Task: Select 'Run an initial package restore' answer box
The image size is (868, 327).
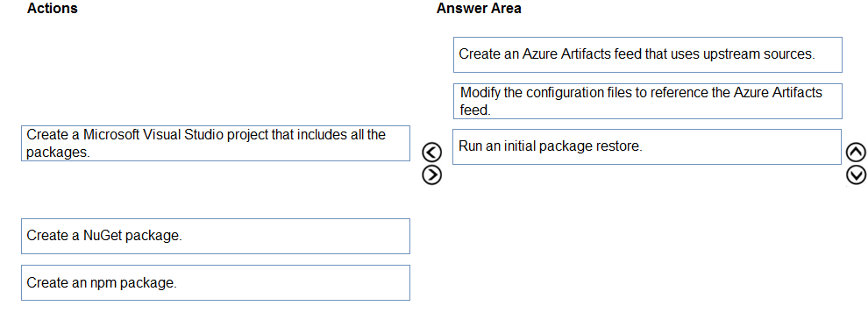Action: pyautogui.click(x=647, y=146)
